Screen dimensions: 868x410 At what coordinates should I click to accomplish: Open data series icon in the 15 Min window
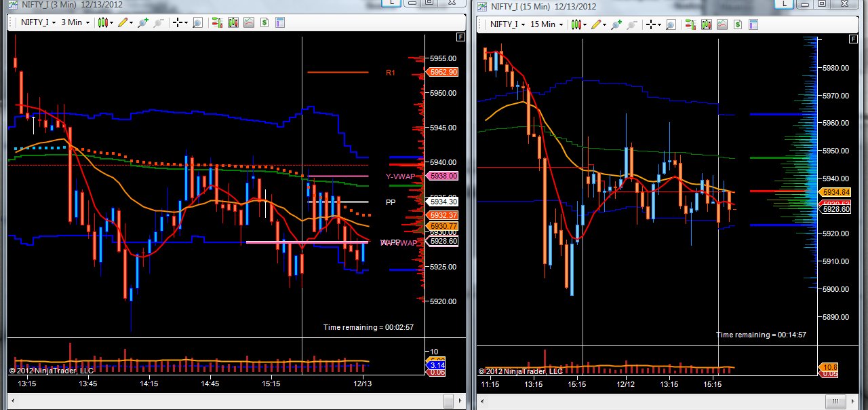707,24
